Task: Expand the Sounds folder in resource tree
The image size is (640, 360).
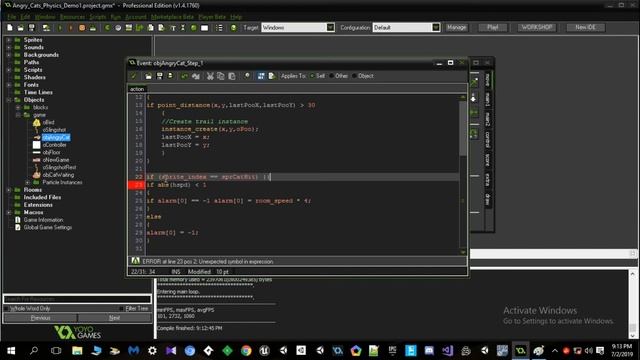Action: [x=9, y=47]
